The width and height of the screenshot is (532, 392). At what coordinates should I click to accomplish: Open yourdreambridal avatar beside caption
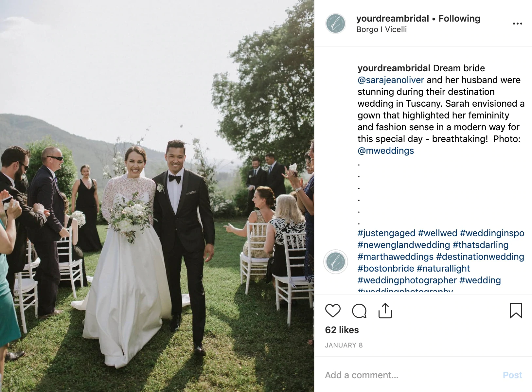(x=336, y=262)
